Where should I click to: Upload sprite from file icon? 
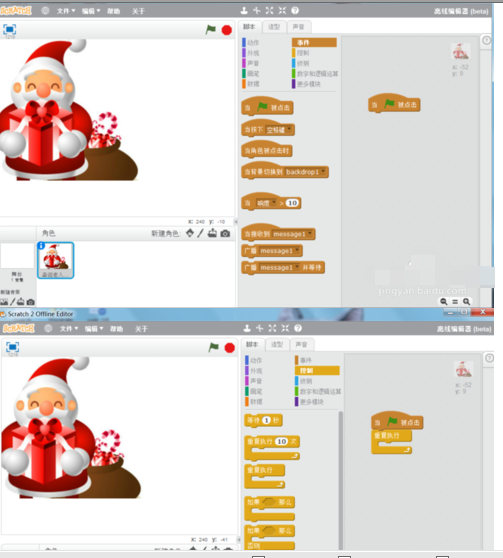[x=212, y=233]
